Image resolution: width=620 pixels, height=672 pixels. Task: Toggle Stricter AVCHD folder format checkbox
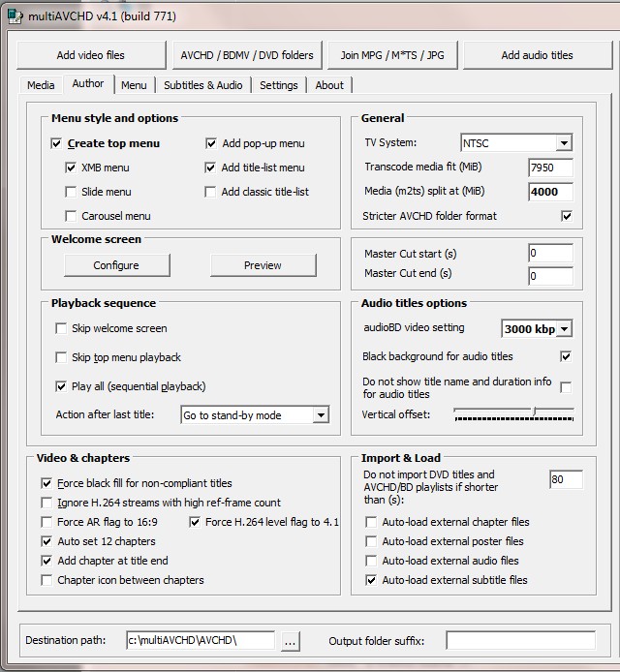pyautogui.click(x=567, y=216)
